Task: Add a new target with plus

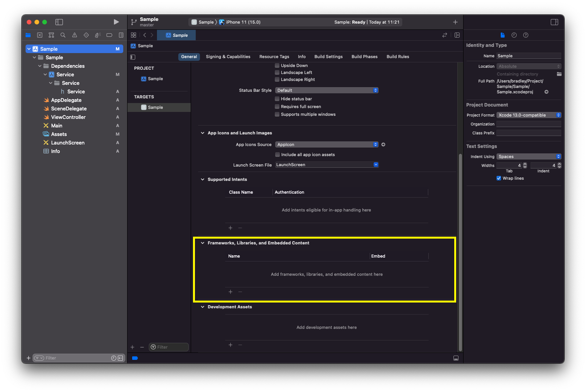Action: click(132, 347)
